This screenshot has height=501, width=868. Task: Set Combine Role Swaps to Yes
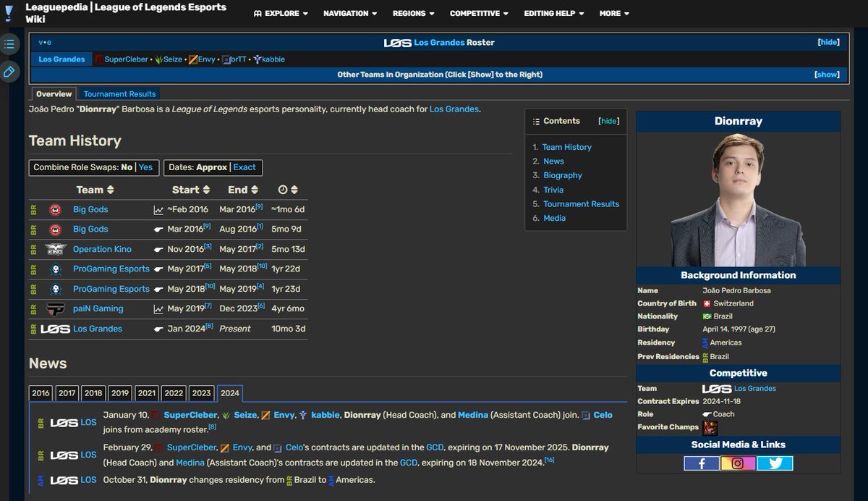[145, 167]
